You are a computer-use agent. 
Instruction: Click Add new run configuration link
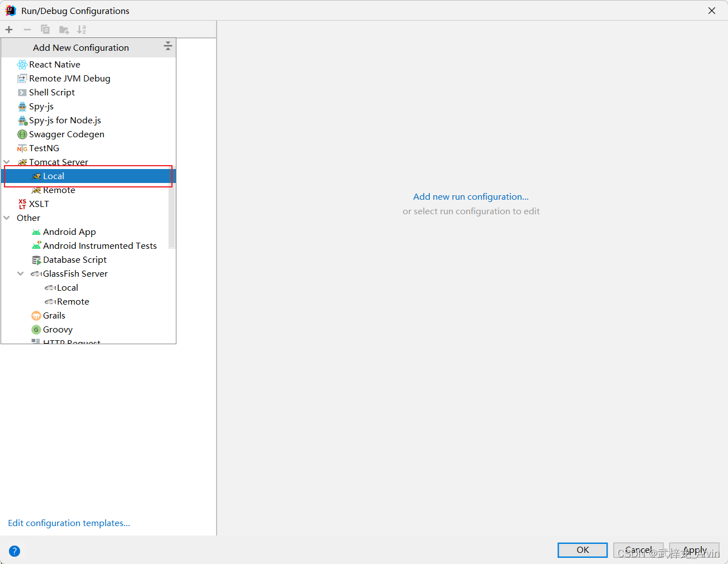[x=471, y=197]
